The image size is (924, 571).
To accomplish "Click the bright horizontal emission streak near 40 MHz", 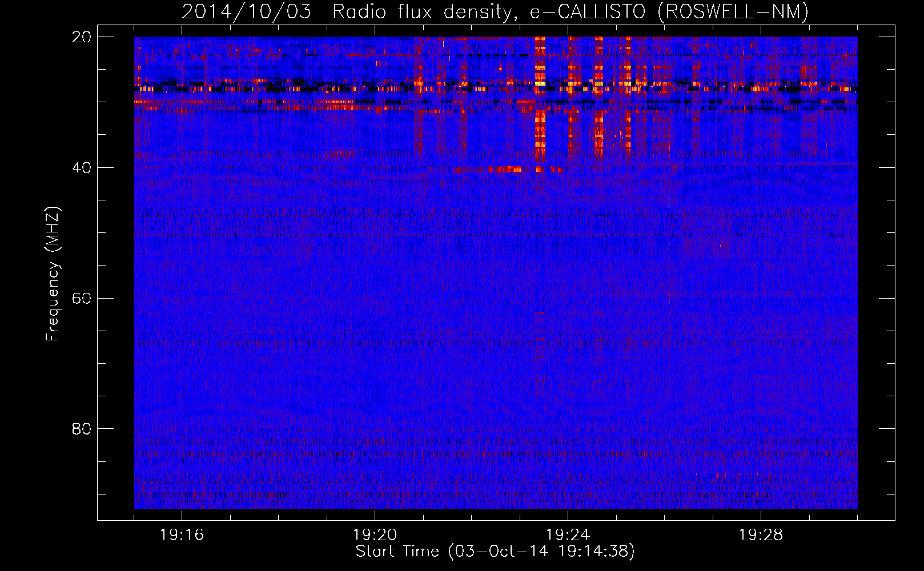I will click(x=507, y=170).
